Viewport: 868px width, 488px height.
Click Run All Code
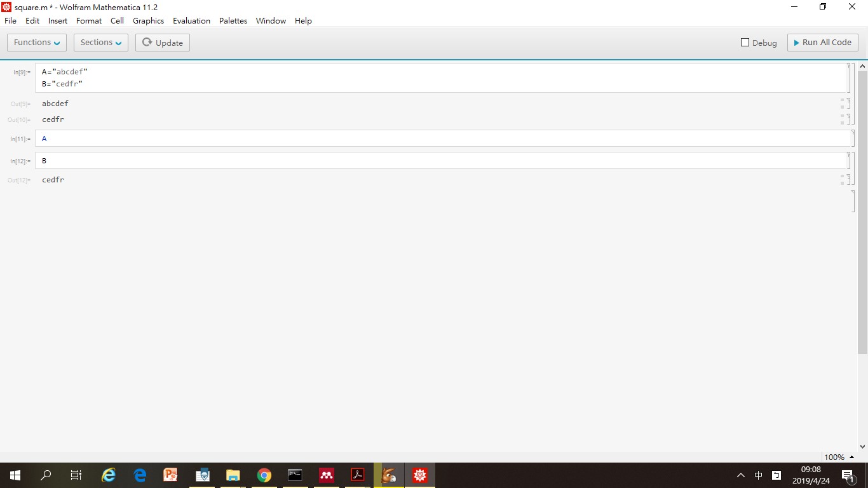click(823, 43)
